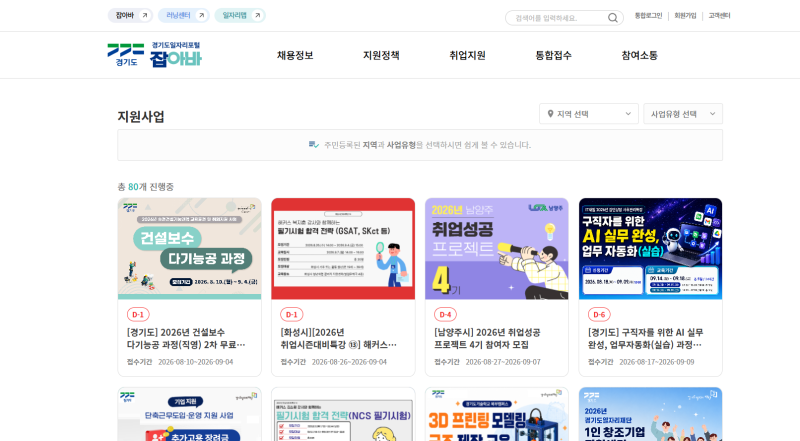Open the 통합접수 menu

(x=554, y=55)
